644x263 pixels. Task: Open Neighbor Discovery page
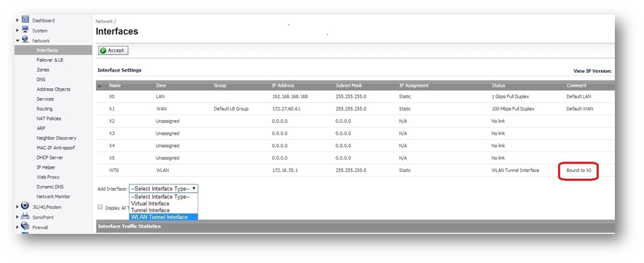56,138
